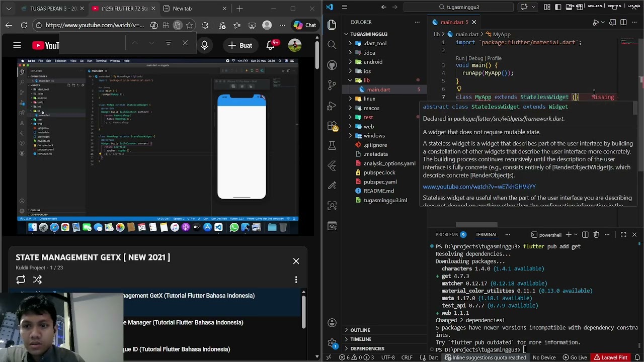The height and width of the screenshot is (362, 644).
Task: Click the browser address bar URL
Action: [95, 25]
